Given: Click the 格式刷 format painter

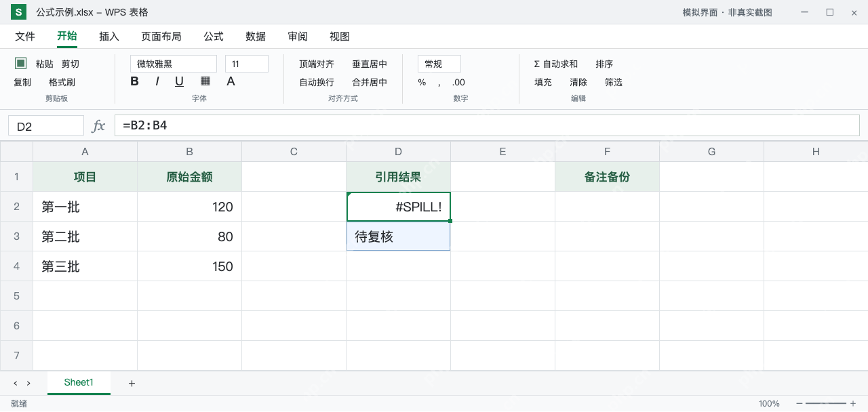Looking at the screenshot, I should click(x=62, y=82).
